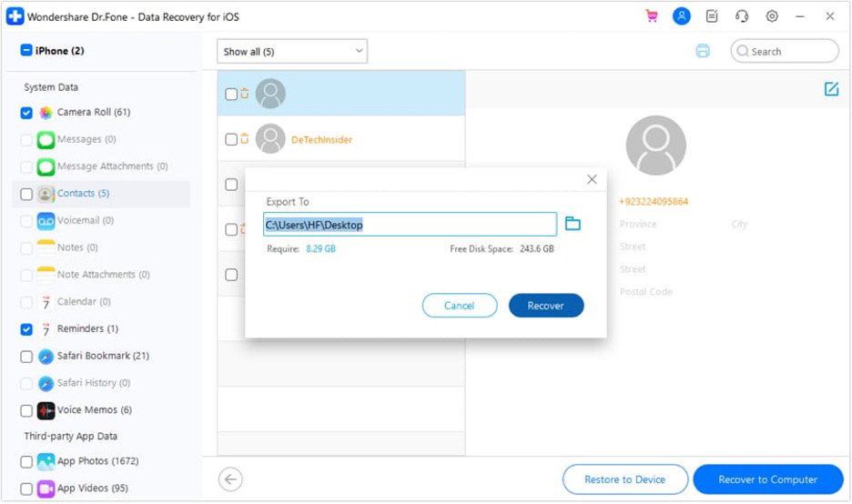
Task: Check the App Photos checkbox
Action: [26, 461]
